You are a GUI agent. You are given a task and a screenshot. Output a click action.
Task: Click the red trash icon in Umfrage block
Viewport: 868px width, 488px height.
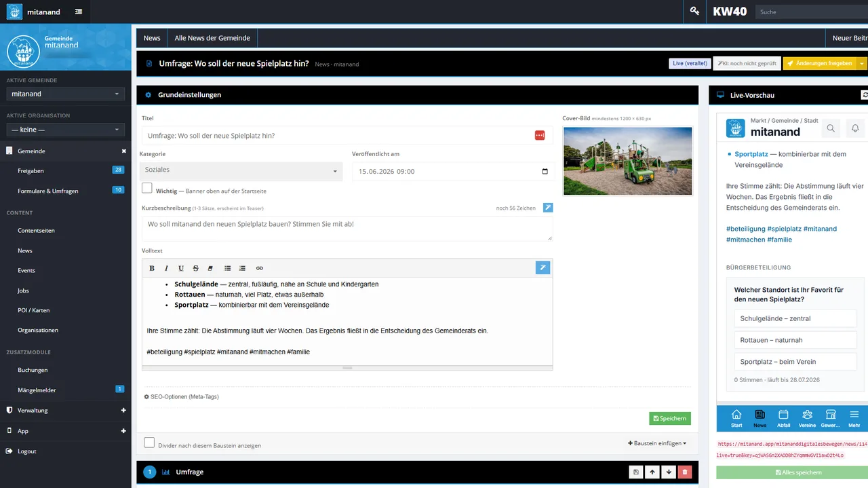(x=685, y=472)
